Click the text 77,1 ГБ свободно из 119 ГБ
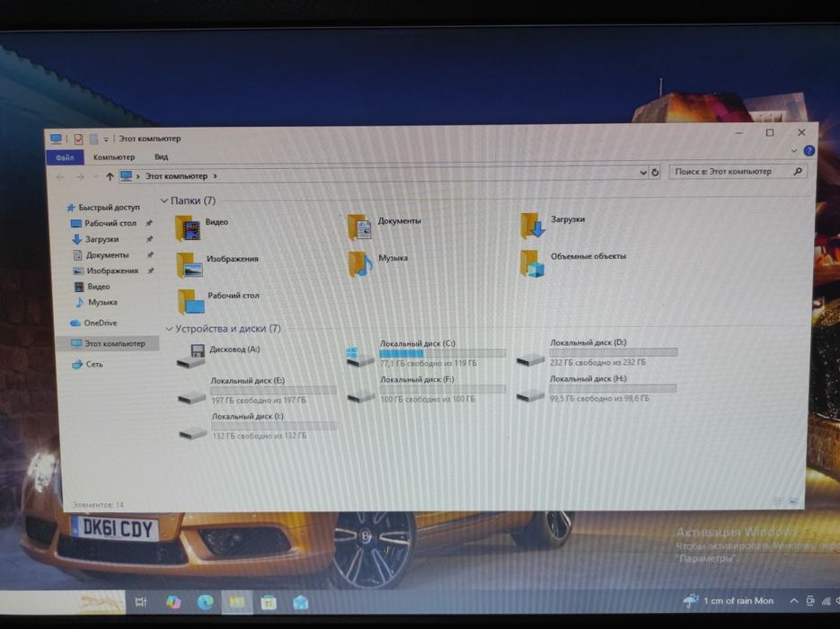 click(x=428, y=363)
